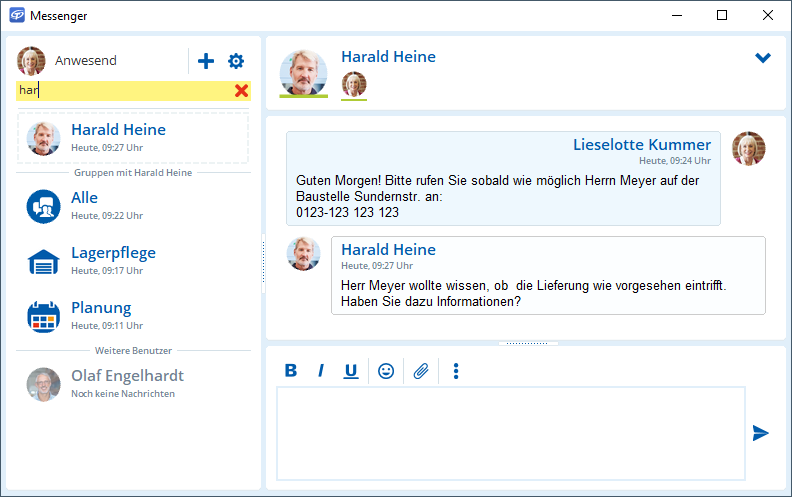Open the settings gear icon

(x=236, y=61)
